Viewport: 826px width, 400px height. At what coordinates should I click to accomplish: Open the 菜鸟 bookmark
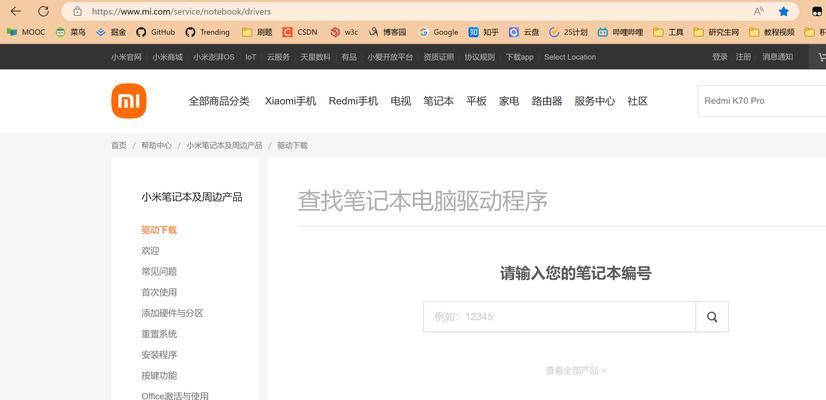pyautogui.click(x=71, y=32)
